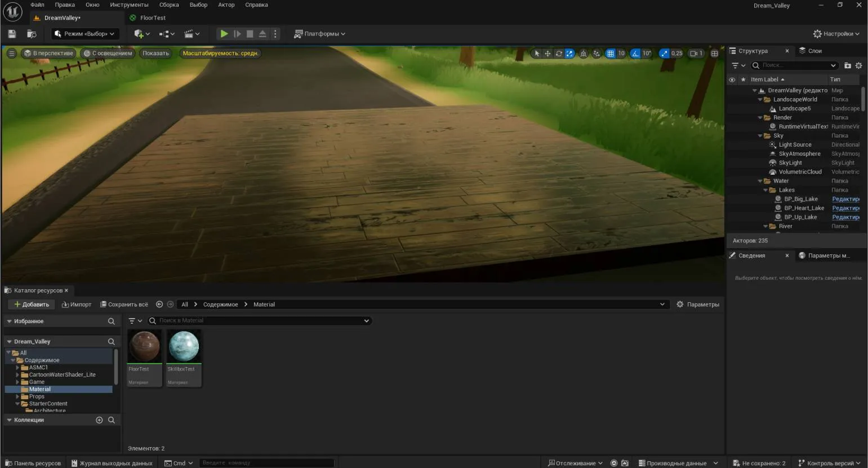This screenshot has height=468, width=868.
Task: Click the Save level floppy disk icon
Action: (x=12, y=34)
